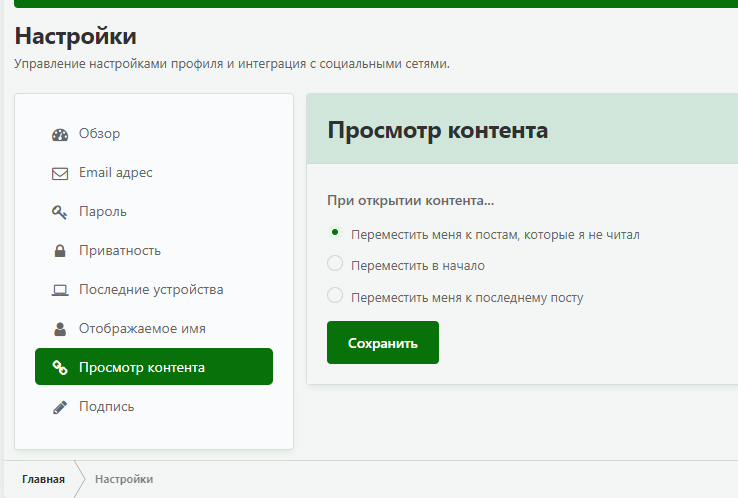The width and height of the screenshot is (738, 498).
Task: Click the 'Просмотр контента' panel heading
Action: (438, 130)
